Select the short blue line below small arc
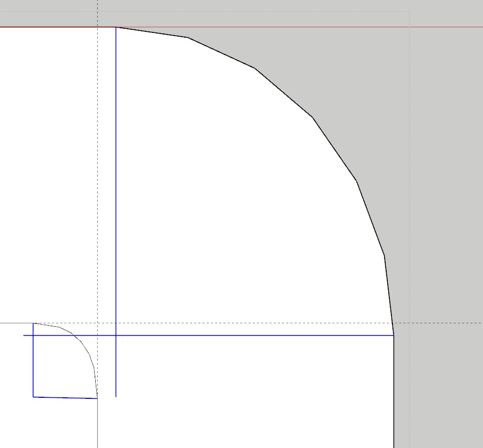The width and height of the screenshot is (483, 448). pyautogui.click(x=65, y=398)
